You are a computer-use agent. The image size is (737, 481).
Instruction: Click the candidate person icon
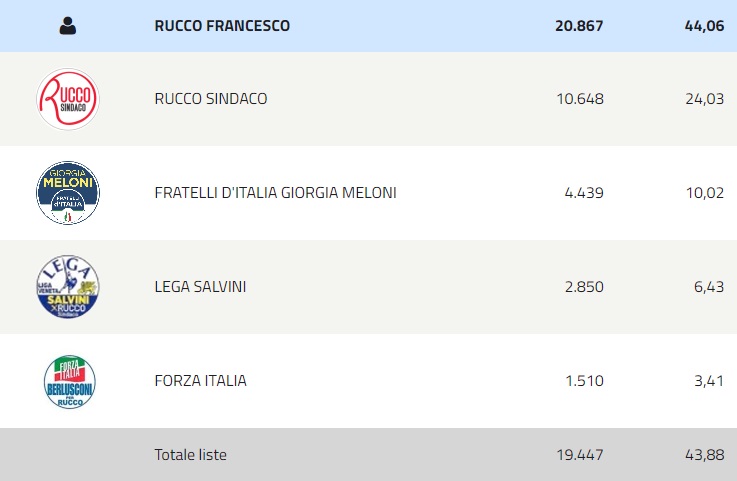pyautogui.click(x=68, y=26)
